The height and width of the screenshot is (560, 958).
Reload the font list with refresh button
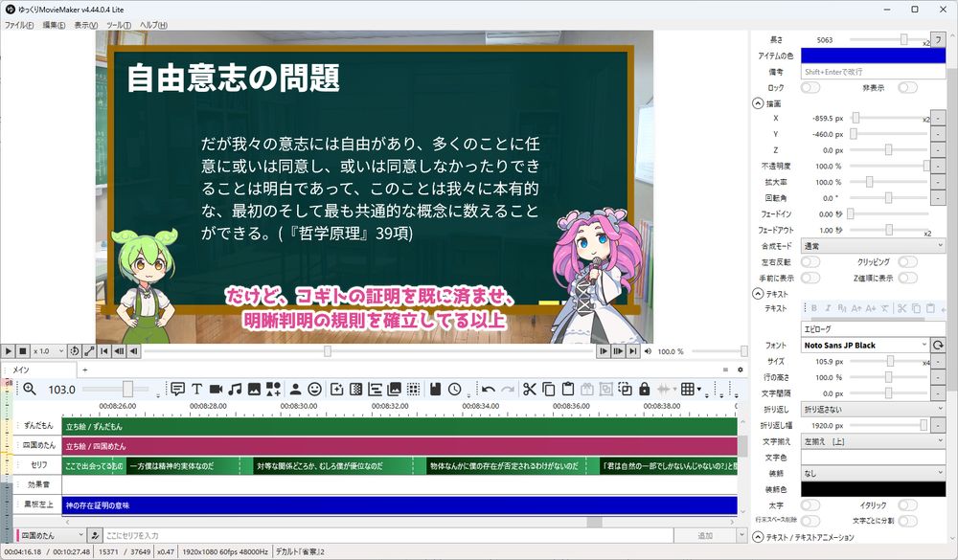tap(938, 345)
